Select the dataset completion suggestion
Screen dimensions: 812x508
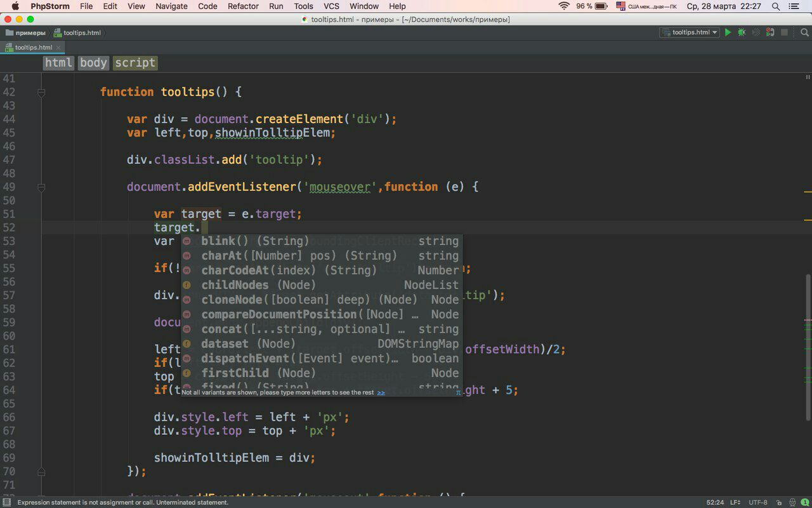click(321, 344)
